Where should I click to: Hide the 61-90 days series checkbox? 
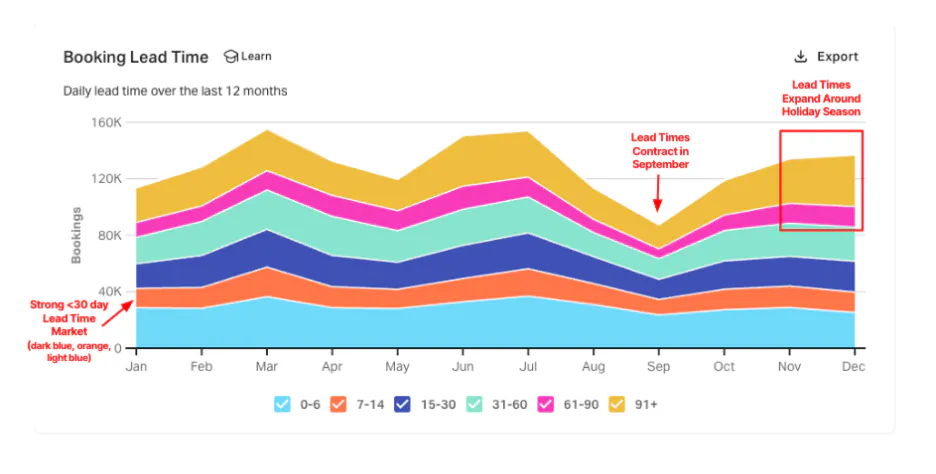click(x=546, y=404)
